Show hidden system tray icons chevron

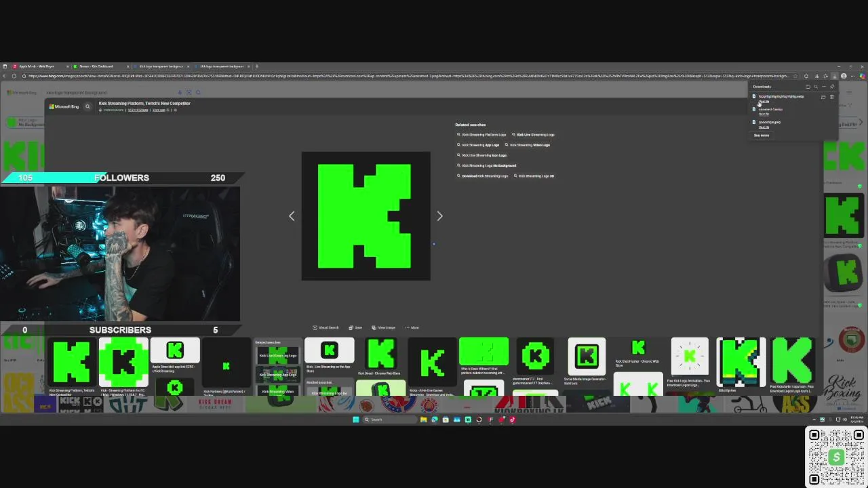click(x=814, y=420)
